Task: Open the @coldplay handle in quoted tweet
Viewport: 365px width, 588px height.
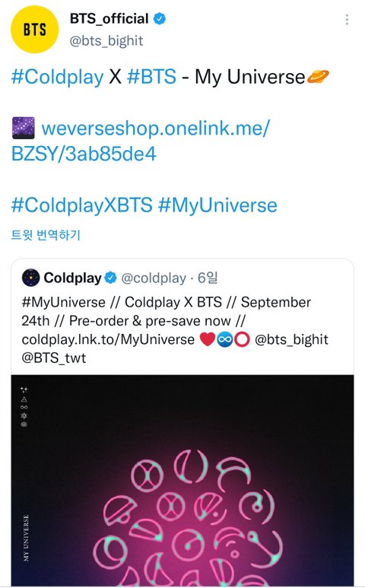Action: click(154, 278)
